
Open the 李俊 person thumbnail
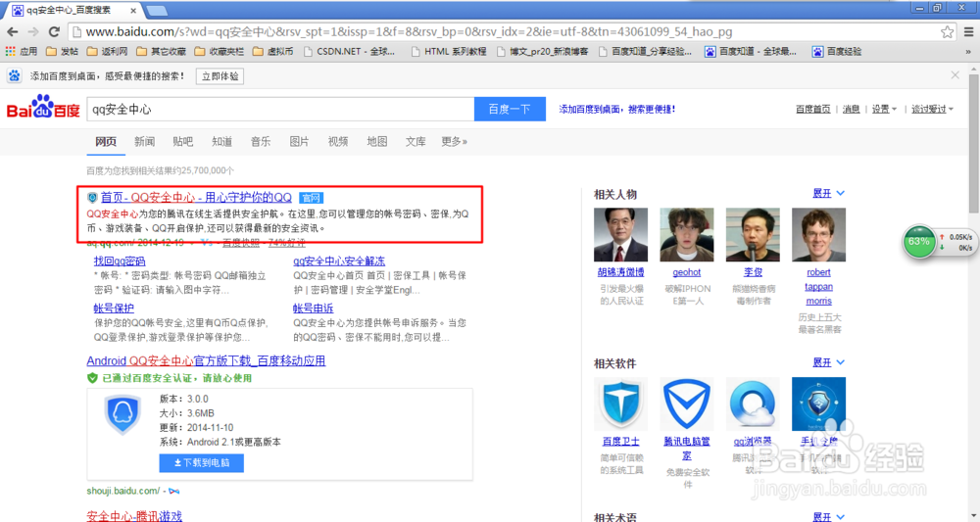click(753, 235)
